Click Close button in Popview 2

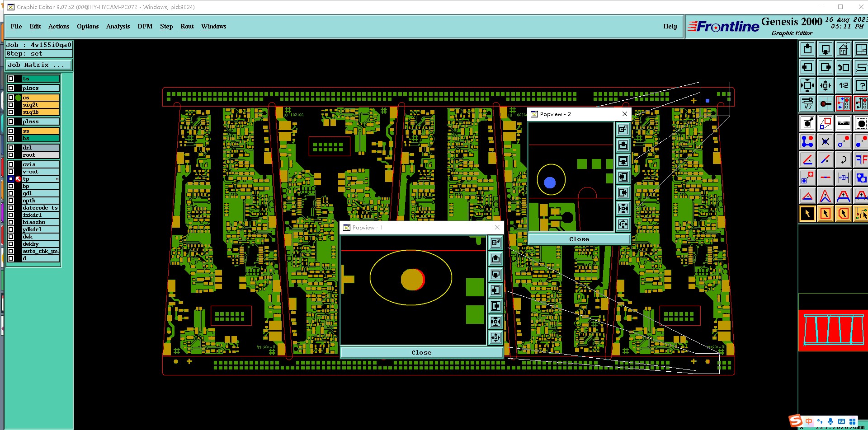tap(579, 239)
